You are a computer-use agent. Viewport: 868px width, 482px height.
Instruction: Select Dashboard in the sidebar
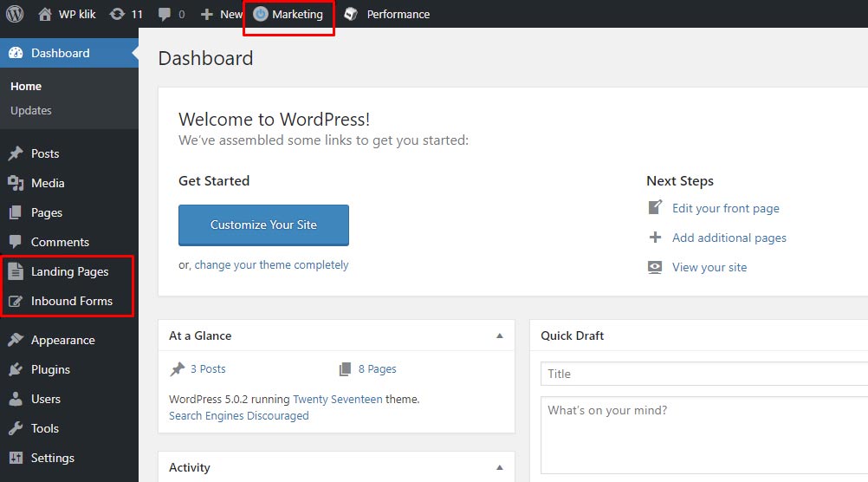pos(69,53)
